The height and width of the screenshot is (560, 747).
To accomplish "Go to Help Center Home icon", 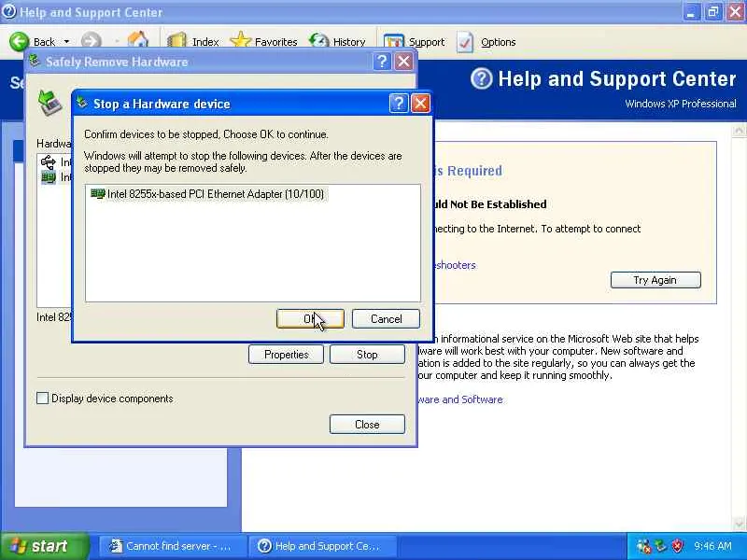I will click(x=138, y=41).
